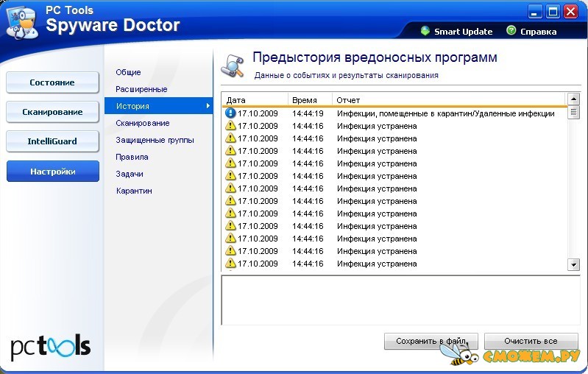Open the Общие settings page

(128, 72)
